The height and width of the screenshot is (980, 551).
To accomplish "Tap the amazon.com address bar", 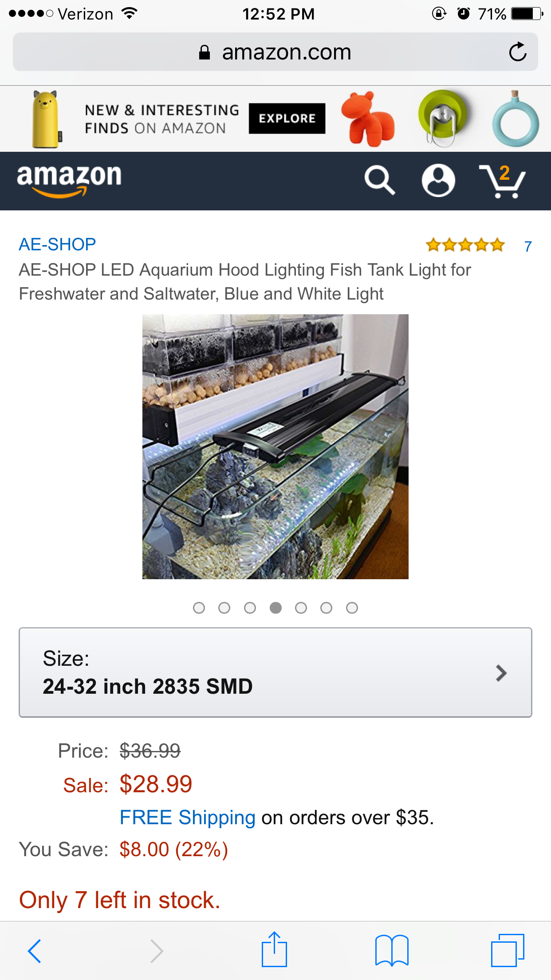I will pos(275,52).
